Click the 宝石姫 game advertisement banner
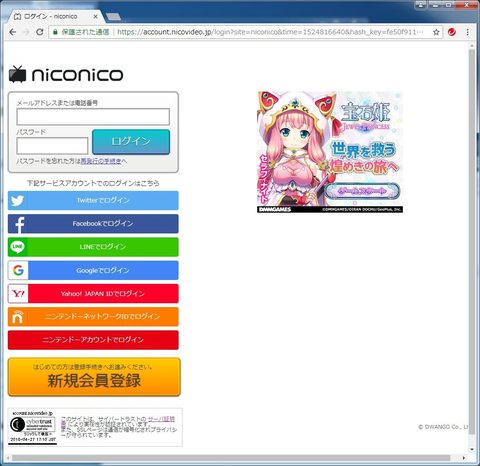The height and width of the screenshot is (466, 480). (x=330, y=152)
